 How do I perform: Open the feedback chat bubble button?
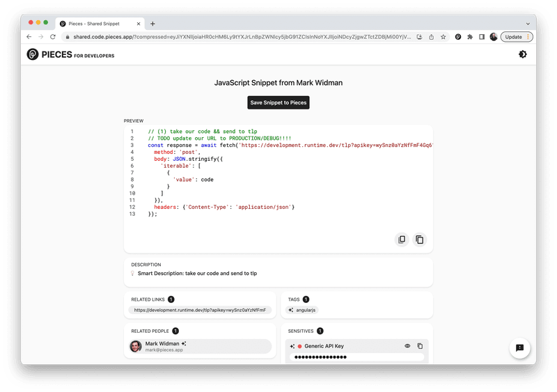519,347
